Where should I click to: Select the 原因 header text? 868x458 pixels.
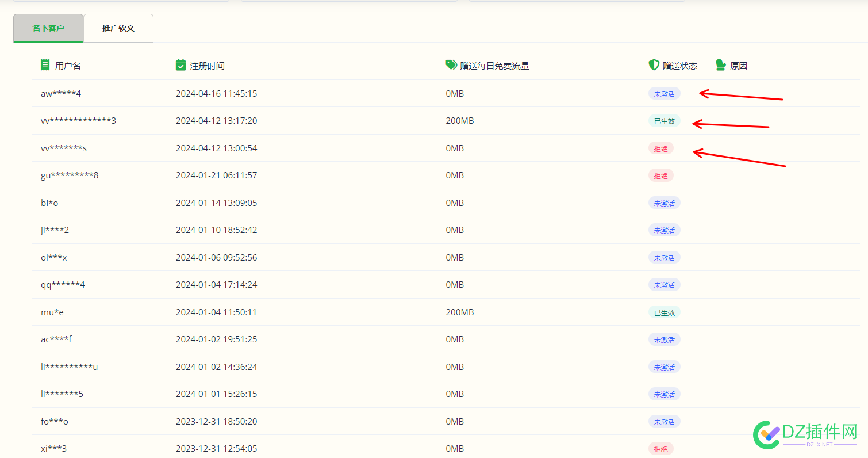pyautogui.click(x=739, y=66)
